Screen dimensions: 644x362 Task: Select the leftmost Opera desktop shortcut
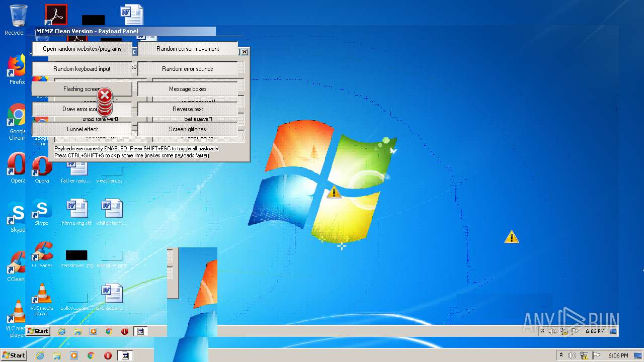tap(17, 168)
